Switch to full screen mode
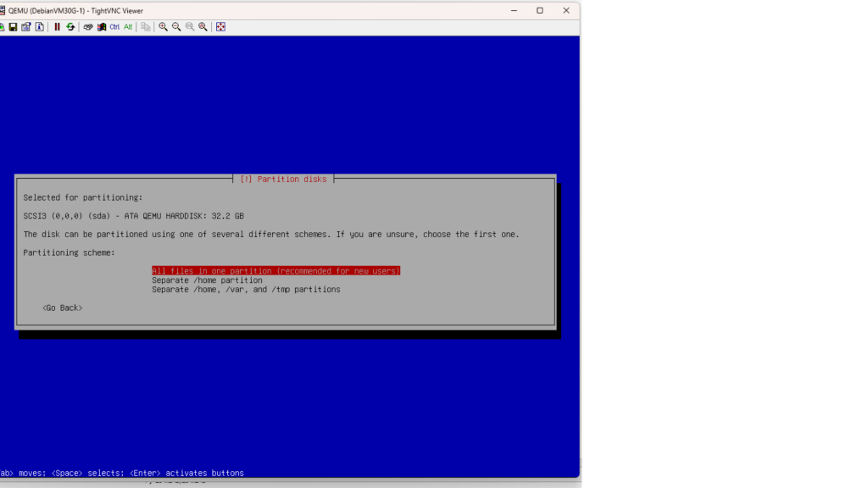The image size is (868, 488). coord(221,27)
